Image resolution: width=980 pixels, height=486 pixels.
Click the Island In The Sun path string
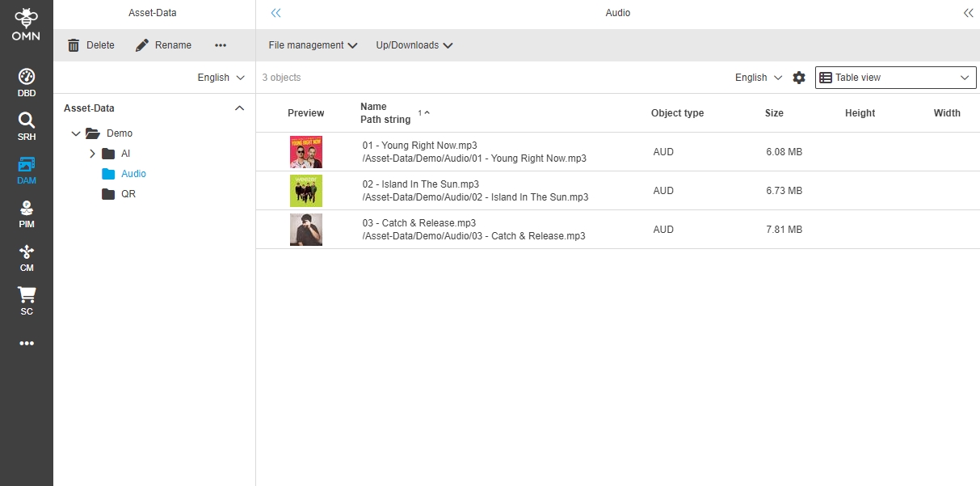pos(475,197)
